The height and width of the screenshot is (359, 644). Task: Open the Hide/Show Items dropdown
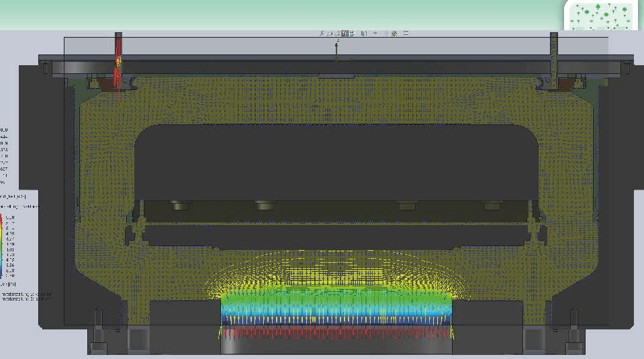tap(374, 33)
